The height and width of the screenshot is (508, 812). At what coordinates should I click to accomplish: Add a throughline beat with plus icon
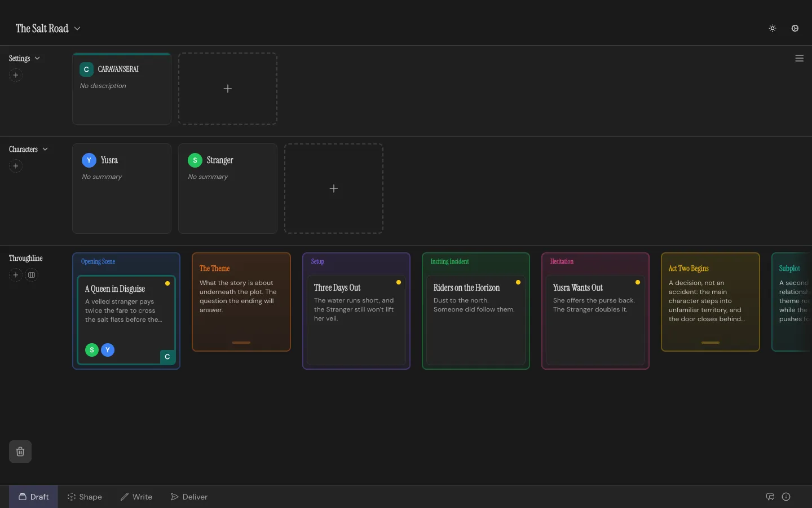tap(16, 275)
